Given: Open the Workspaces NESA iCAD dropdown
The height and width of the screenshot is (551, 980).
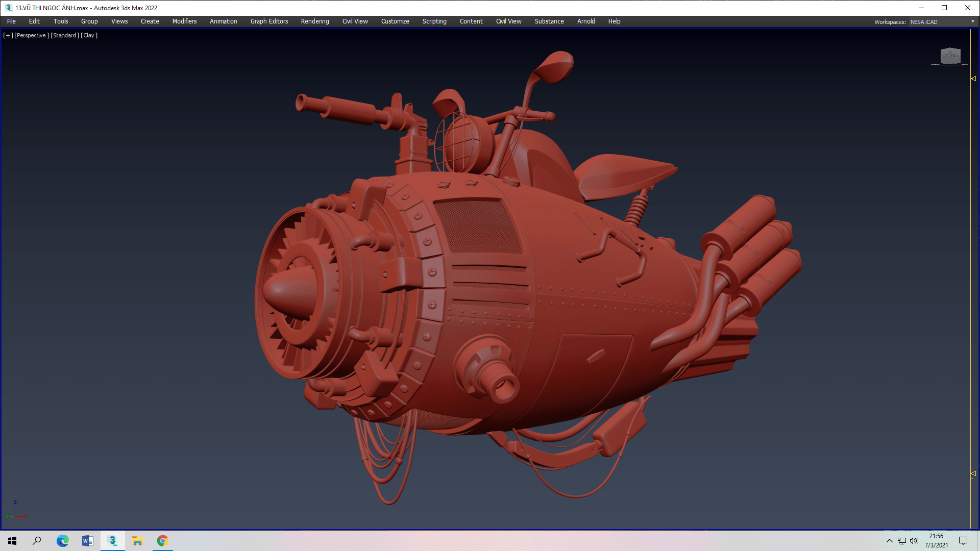Looking at the screenshot, I should (x=942, y=22).
